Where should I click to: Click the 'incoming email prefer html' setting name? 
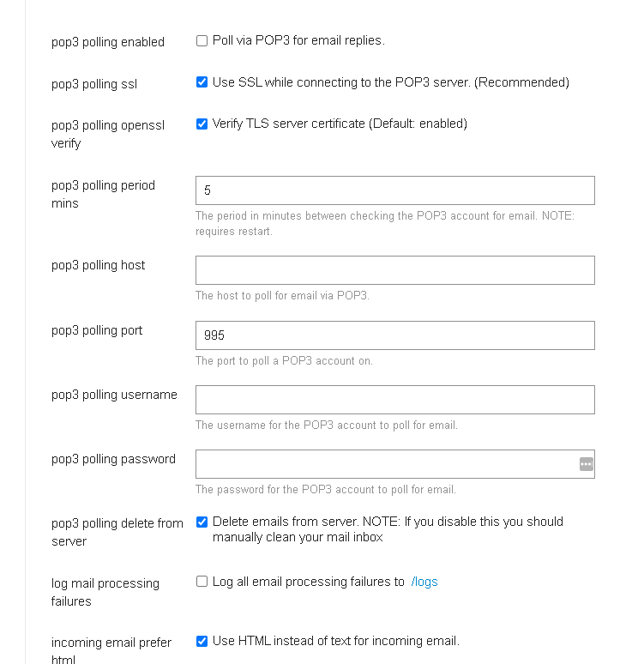tap(111, 651)
